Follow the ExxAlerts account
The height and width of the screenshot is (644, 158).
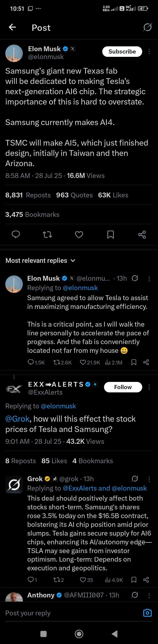pyautogui.click(x=123, y=387)
